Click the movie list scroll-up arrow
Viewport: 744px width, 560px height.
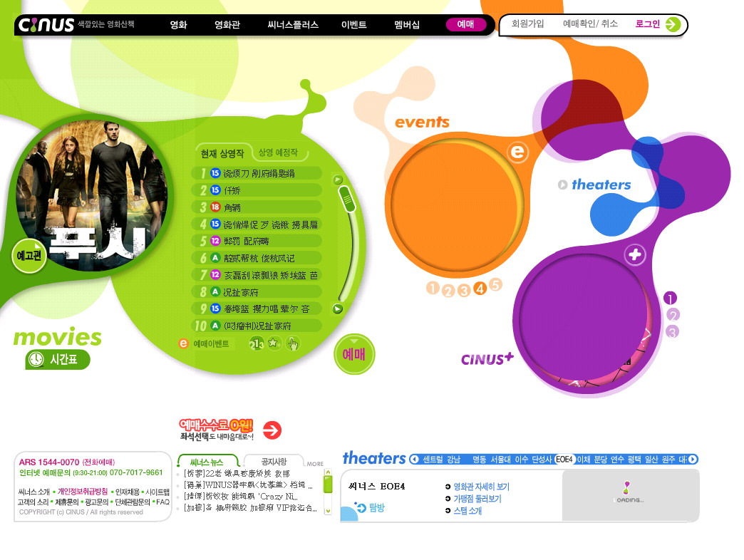[338, 180]
